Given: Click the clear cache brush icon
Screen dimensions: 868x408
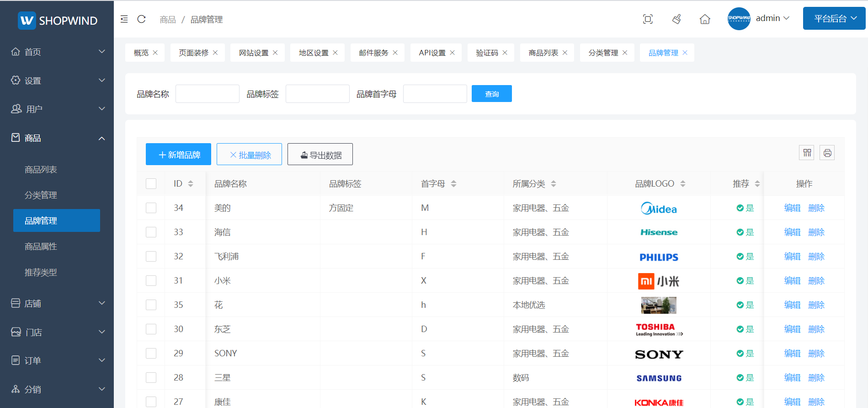Looking at the screenshot, I should coord(676,19).
